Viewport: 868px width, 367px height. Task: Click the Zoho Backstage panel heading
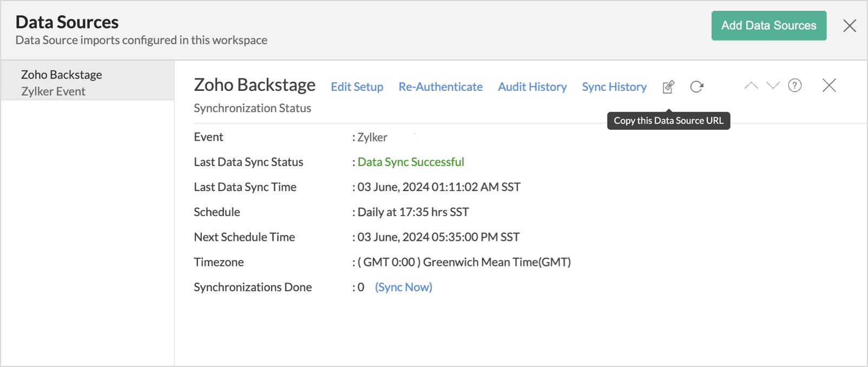(255, 85)
